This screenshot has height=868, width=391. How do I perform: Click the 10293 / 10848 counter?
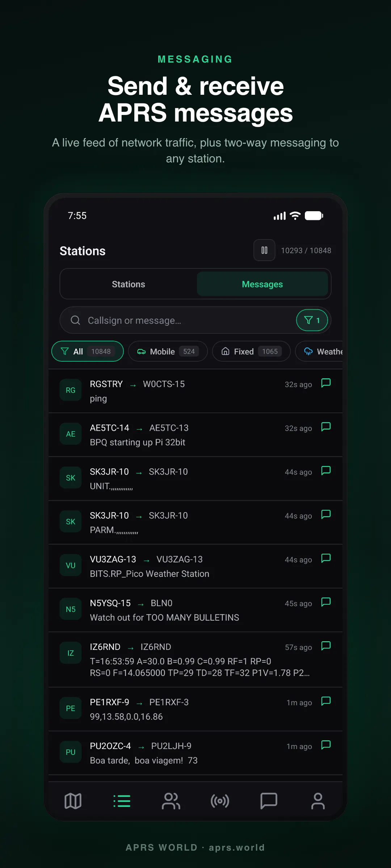[306, 250]
